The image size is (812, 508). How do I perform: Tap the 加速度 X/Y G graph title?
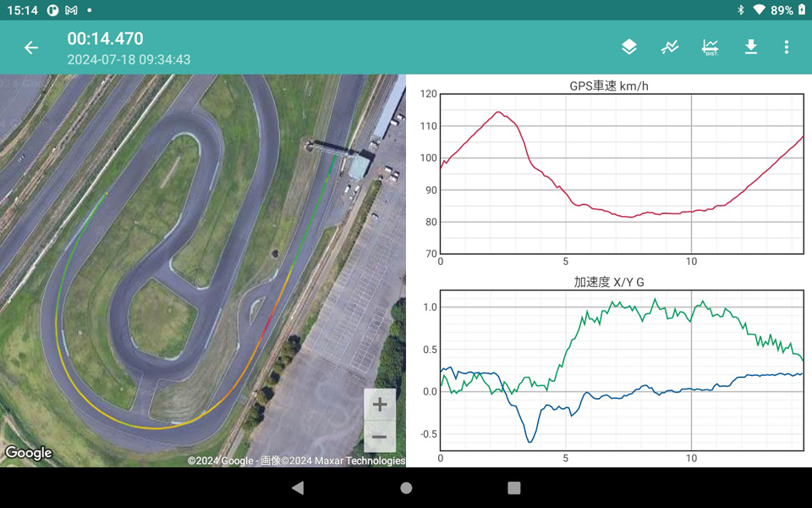coord(609,282)
